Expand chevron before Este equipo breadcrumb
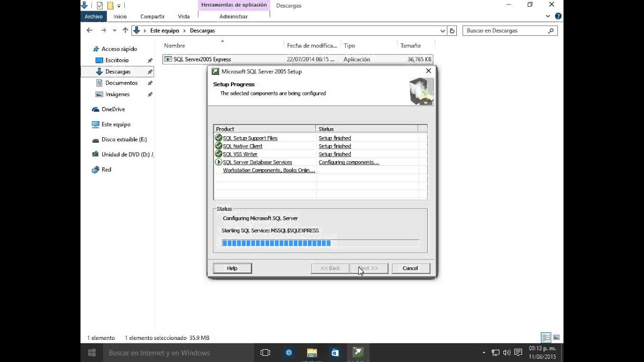 click(x=145, y=31)
